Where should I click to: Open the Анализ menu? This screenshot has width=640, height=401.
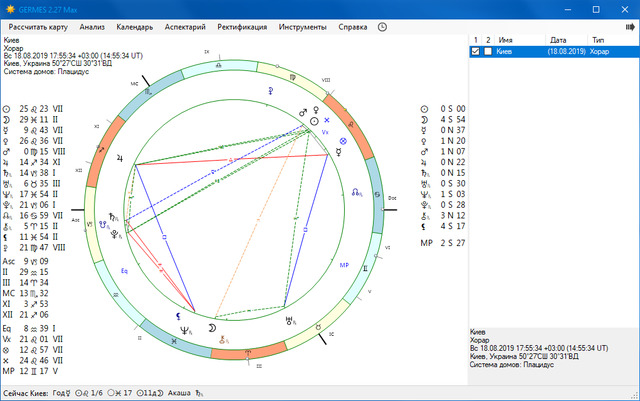click(90, 26)
